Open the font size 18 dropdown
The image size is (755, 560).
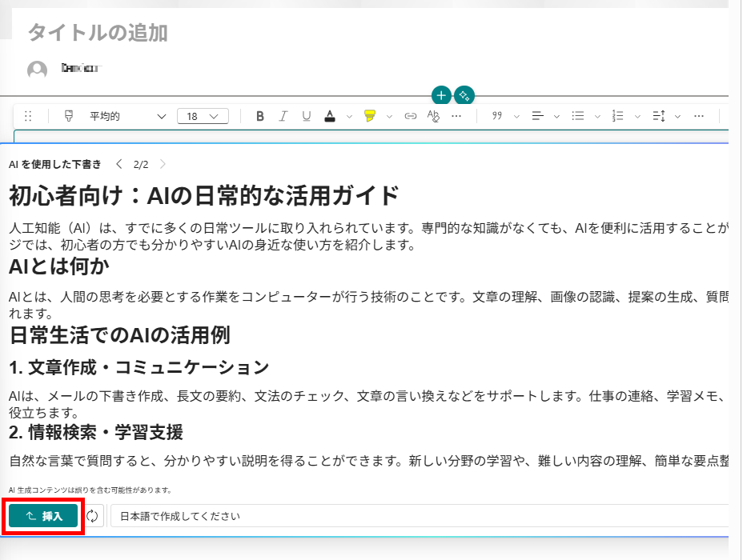point(203,117)
